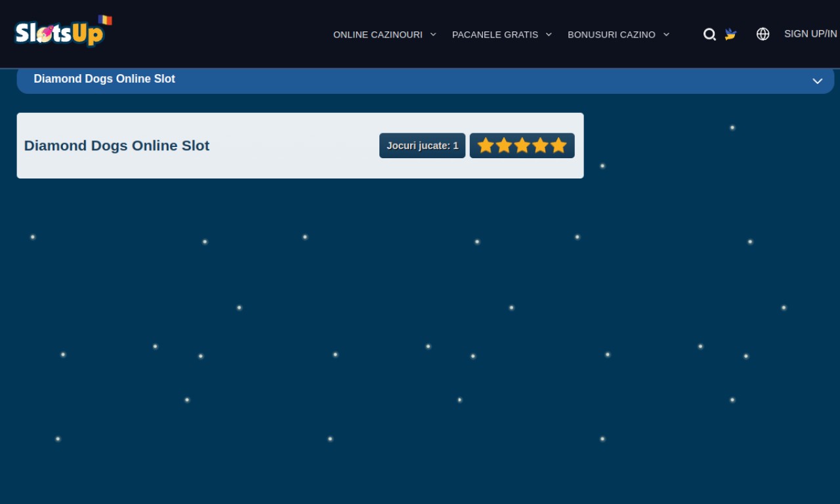The height and width of the screenshot is (504, 840).
Task: Expand the Bonusuri Cazino chevron
Action: pos(666,34)
